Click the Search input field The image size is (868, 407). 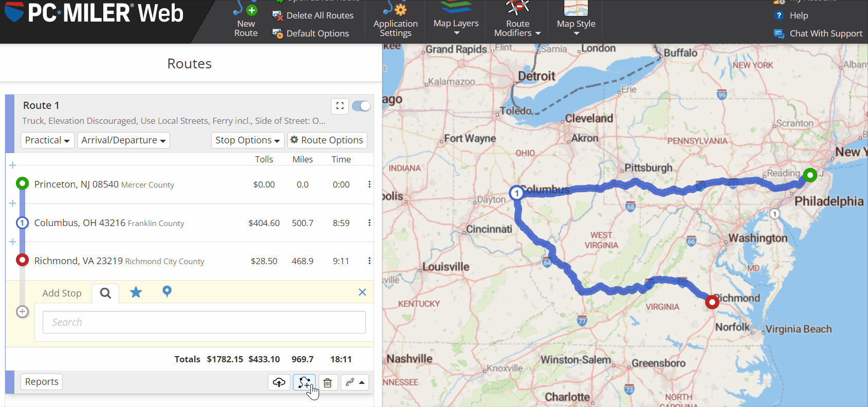click(204, 322)
